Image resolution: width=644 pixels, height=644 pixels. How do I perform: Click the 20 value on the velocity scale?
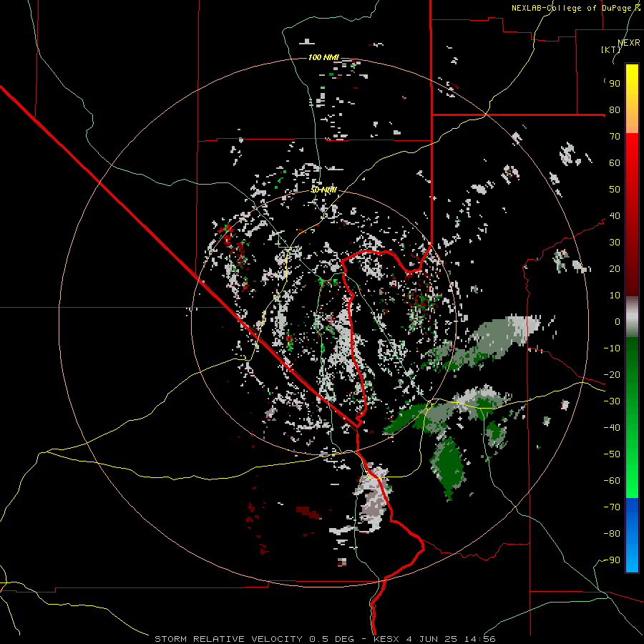[615, 269]
